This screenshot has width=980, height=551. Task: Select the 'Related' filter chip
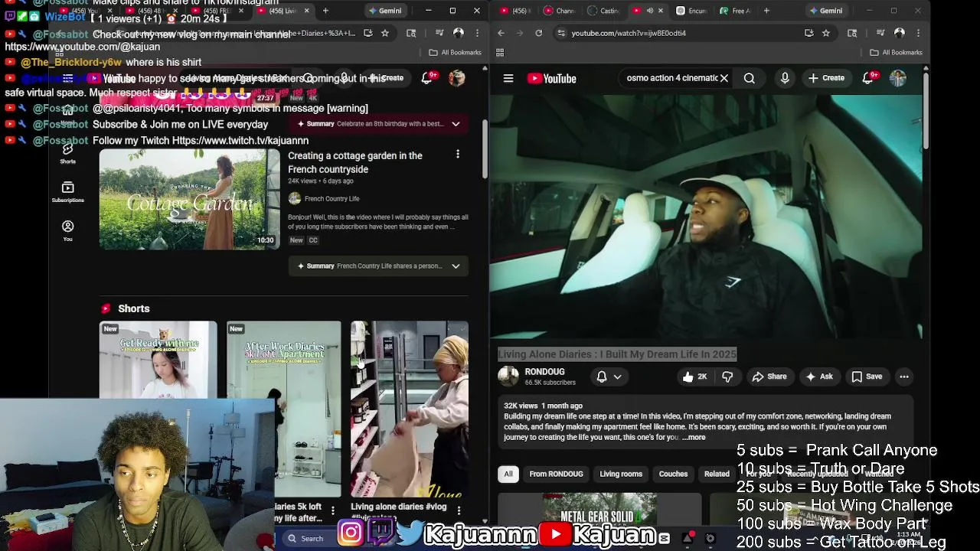click(717, 474)
